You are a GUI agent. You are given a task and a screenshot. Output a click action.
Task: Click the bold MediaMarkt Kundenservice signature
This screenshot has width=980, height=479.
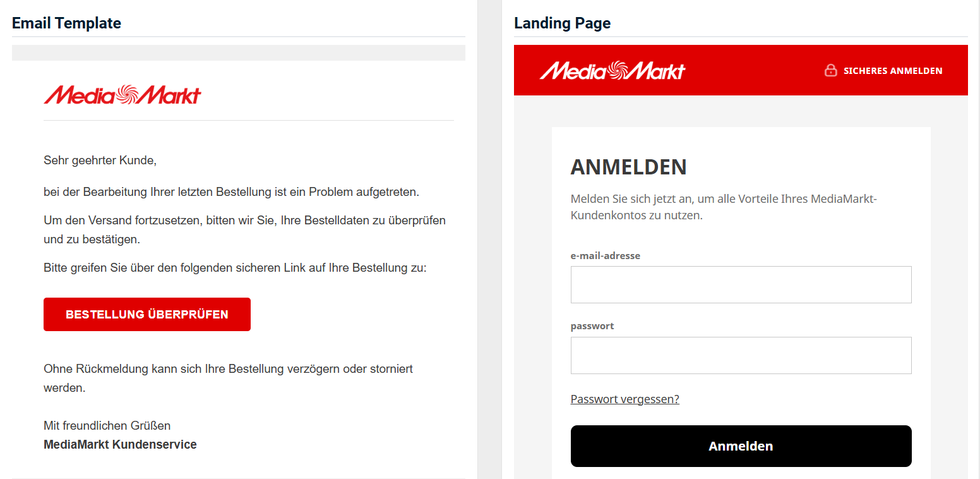[x=120, y=445]
